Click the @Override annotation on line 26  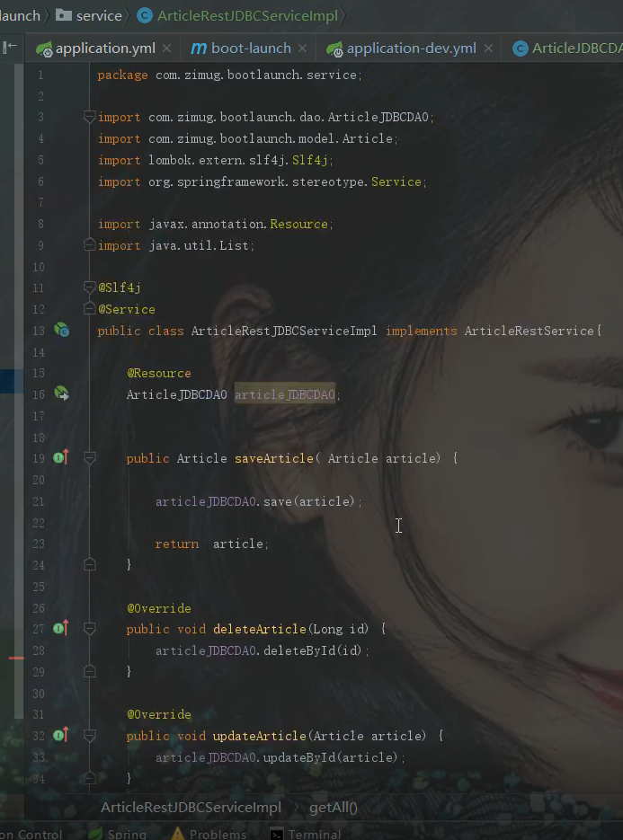(159, 608)
